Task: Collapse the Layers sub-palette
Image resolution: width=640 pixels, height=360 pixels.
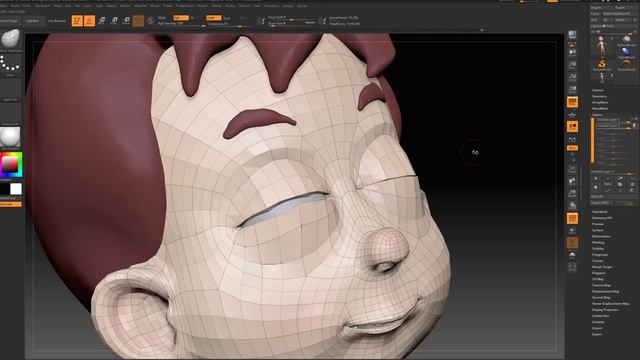Action: coord(597,115)
